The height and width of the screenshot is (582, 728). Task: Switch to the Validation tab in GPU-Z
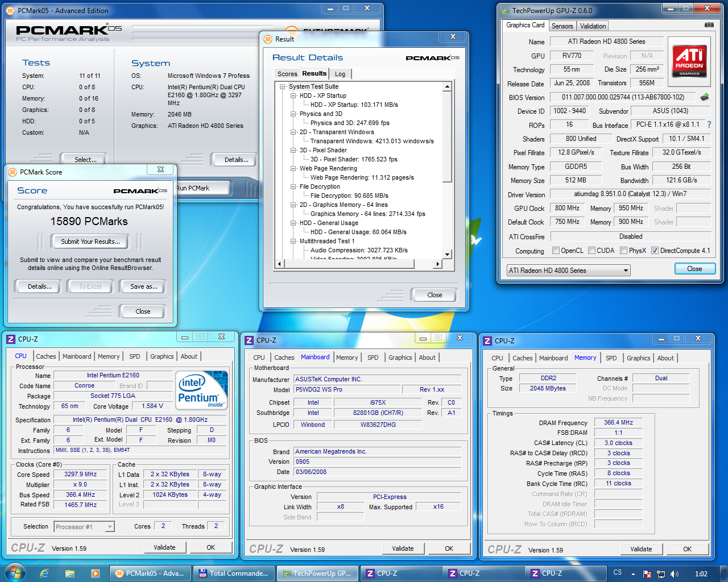tap(593, 26)
